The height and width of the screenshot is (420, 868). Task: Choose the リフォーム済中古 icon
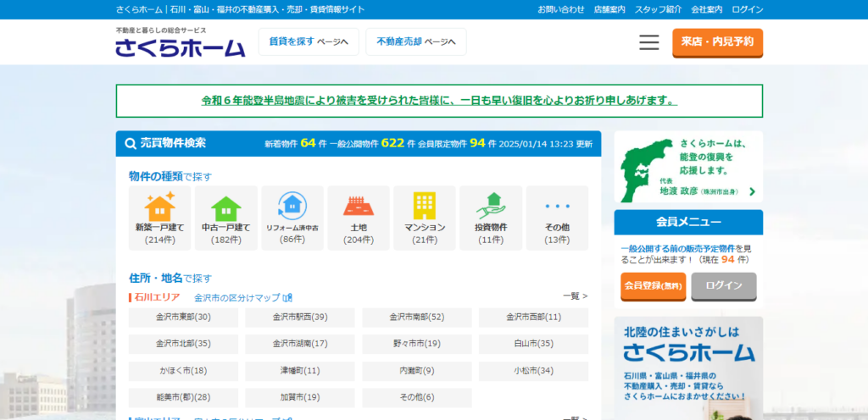[x=292, y=205]
